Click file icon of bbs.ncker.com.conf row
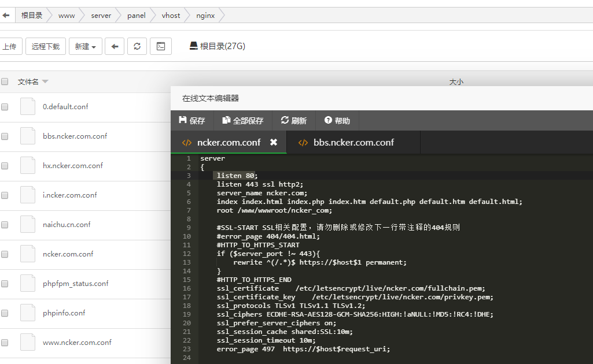 pos(28,136)
